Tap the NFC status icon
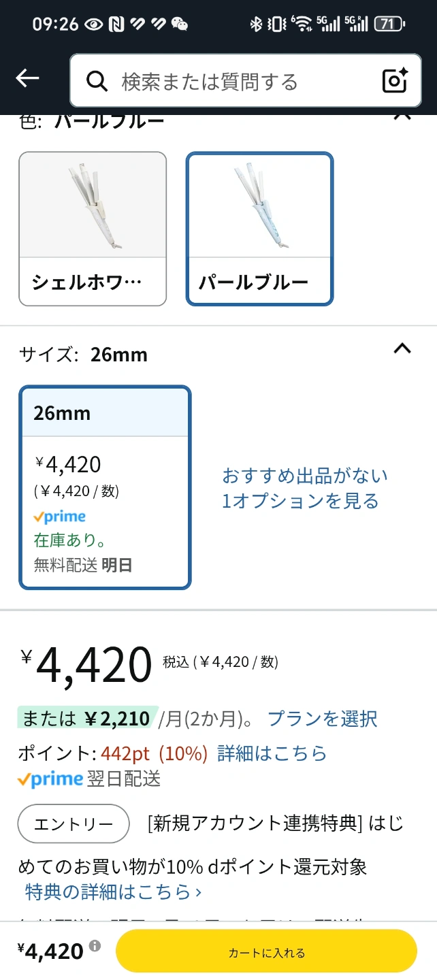437x980 pixels. (x=116, y=24)
